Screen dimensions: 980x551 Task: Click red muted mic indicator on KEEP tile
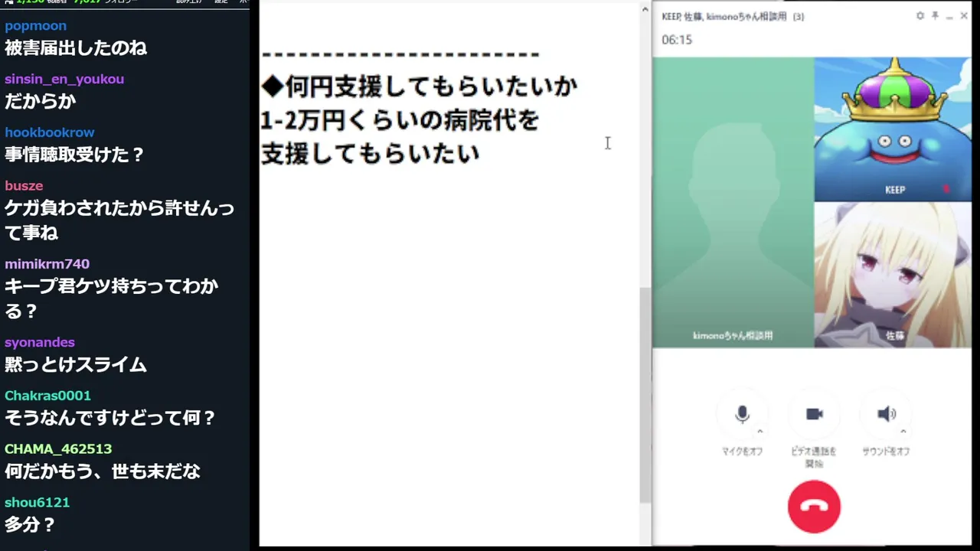point(946,189)
